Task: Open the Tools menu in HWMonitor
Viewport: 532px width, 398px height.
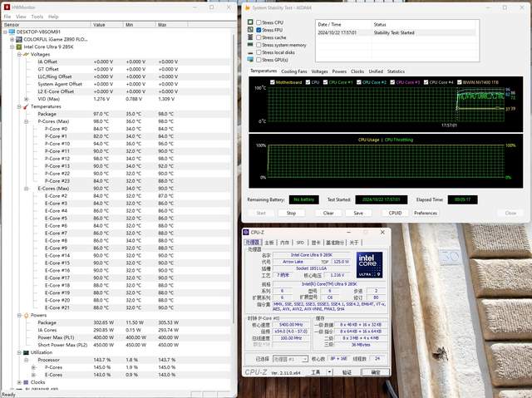Action: [37, 17]
